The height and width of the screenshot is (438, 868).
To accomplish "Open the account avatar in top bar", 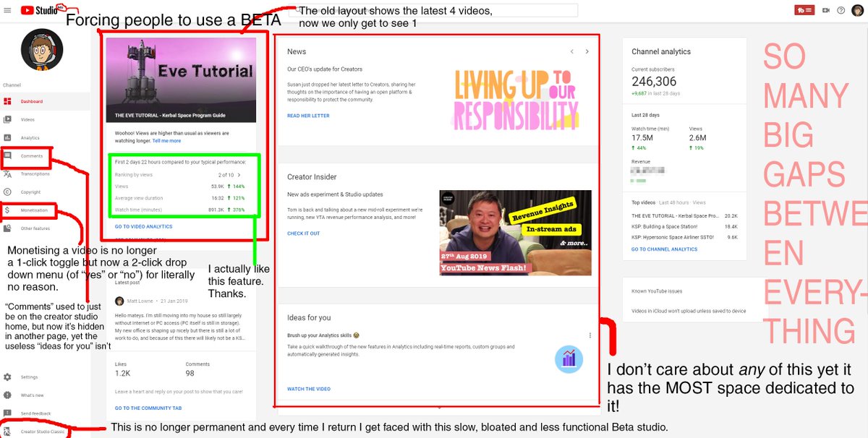I will click(x=857, y=10).
